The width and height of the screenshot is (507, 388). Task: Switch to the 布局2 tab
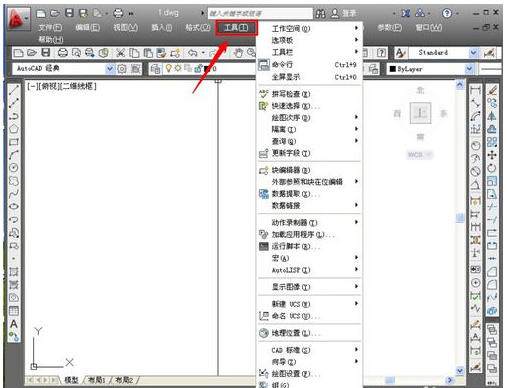[x=124, y=380]
